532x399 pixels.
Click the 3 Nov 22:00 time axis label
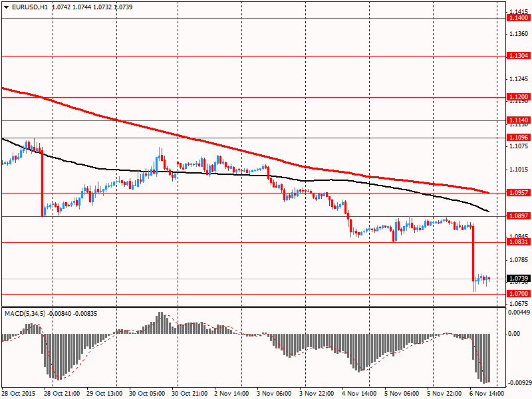317,394
